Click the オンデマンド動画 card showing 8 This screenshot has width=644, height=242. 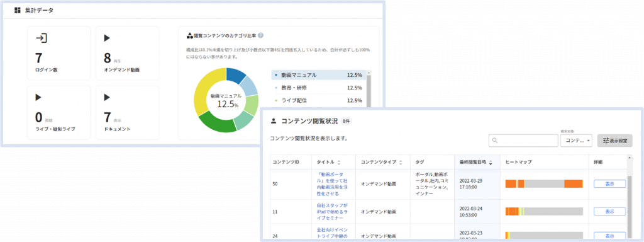[127, 53]
